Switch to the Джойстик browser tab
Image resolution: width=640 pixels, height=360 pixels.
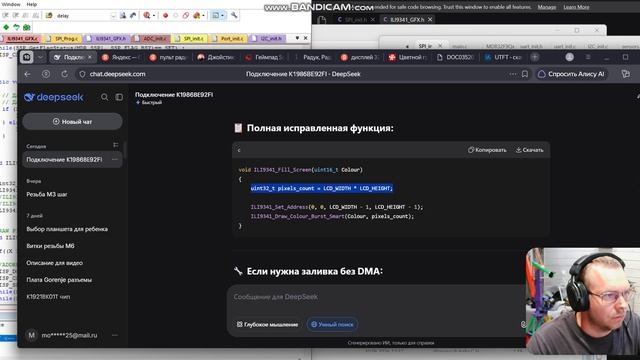click(216, 57)
